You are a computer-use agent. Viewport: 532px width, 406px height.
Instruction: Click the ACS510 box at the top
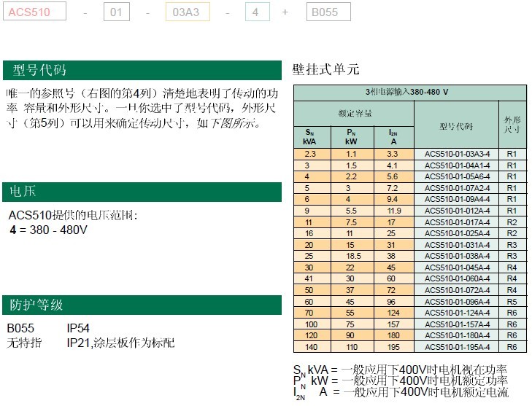click(x=34, y=12)
